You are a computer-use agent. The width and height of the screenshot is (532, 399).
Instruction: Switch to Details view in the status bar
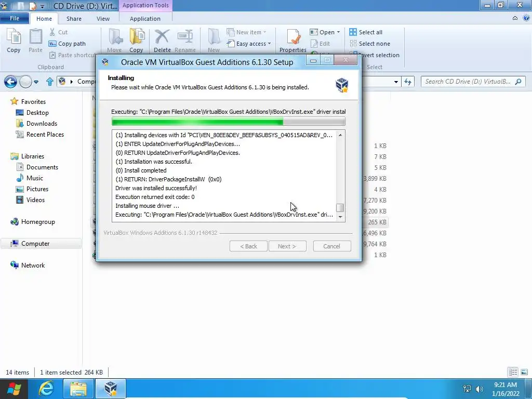[x=513, y=372]
